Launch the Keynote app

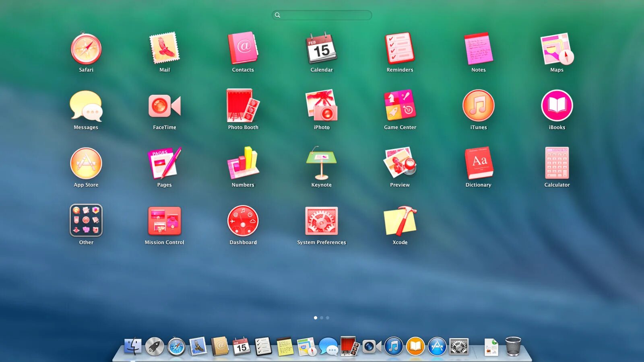(x=322, y=163)
